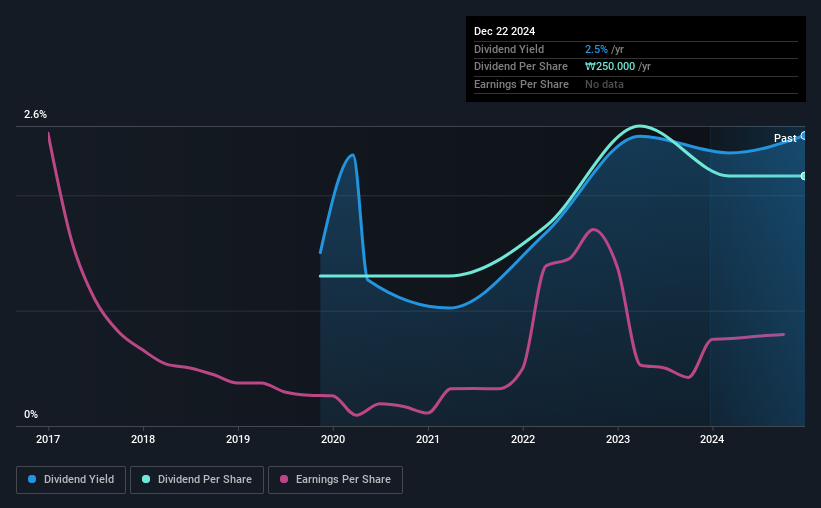This screenshot has height=508, width=821.
Task: Click the Dec 22 2024 tooltip date
Action: click(504, 31)
